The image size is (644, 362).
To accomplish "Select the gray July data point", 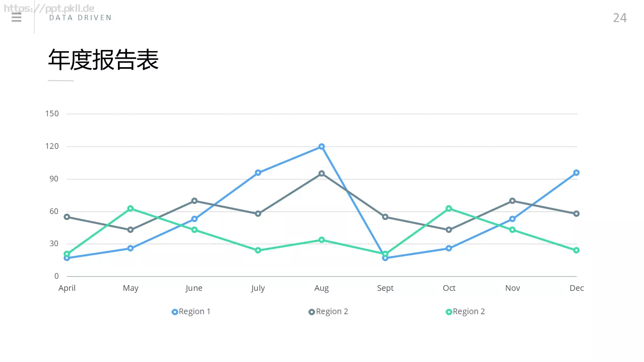I will [258, 214].
